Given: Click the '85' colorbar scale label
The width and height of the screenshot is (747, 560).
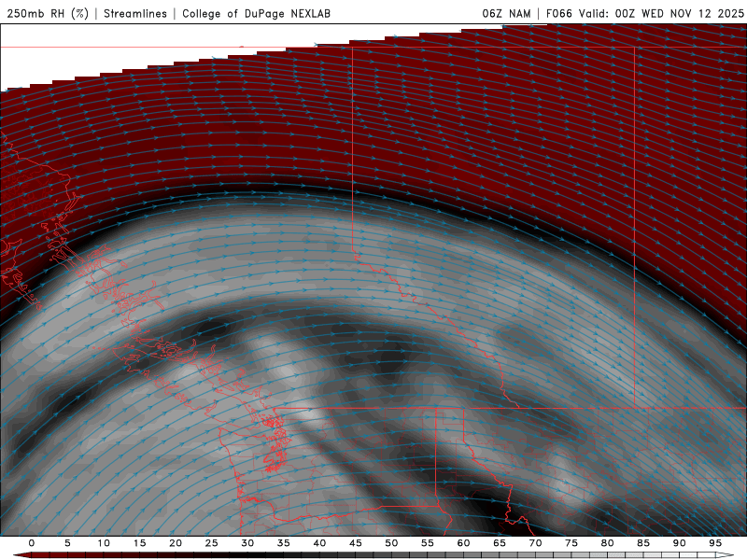Looking at the screenshot, I should tap(643, 543).
